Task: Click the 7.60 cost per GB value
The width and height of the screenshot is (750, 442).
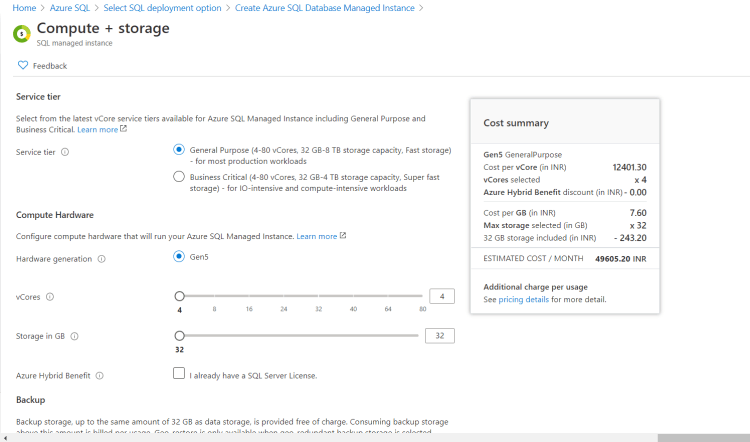Action: point(638,213)
